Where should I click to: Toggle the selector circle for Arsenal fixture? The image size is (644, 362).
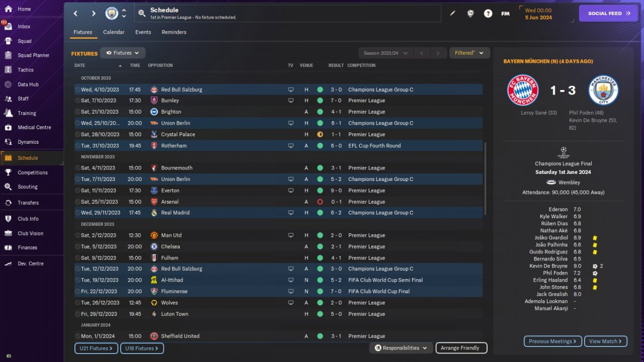pyautogui.click(x=77, y=202)
